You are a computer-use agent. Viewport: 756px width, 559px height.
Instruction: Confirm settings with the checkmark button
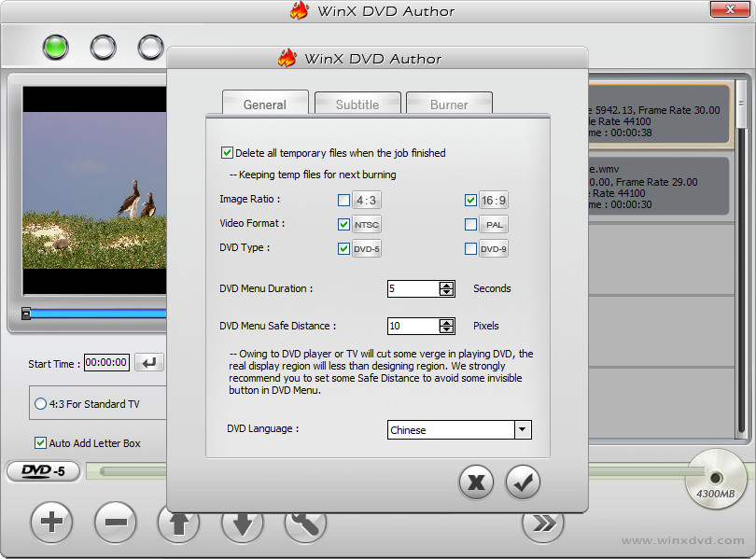(523, 482)
